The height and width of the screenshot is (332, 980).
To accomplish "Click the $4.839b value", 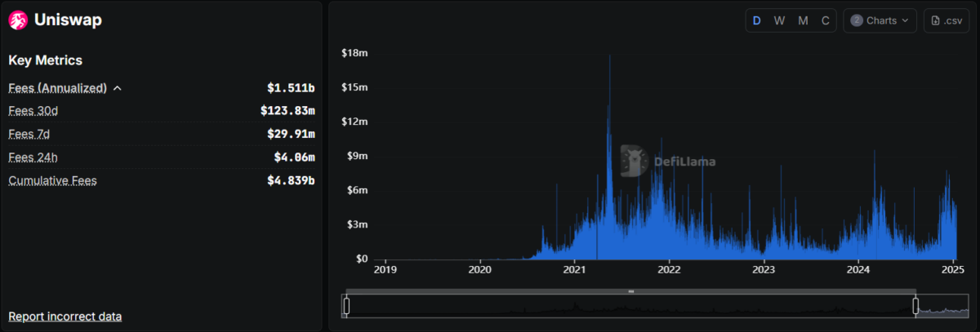I will coord(291,180).
